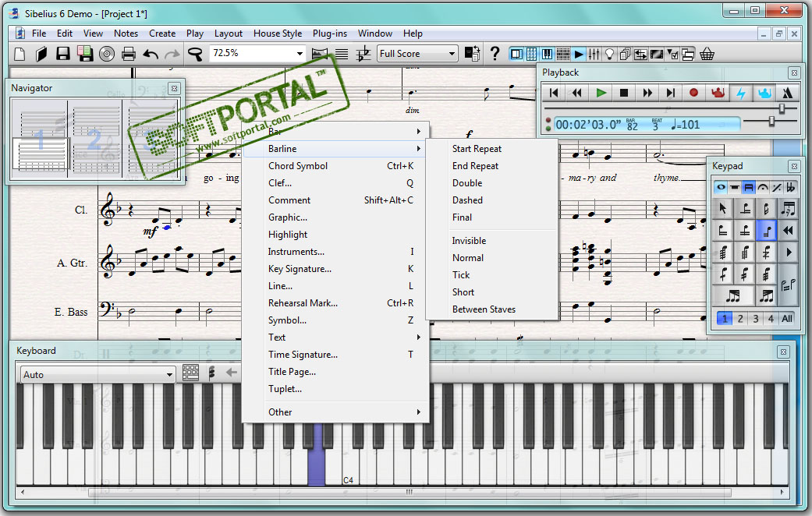Select Keypad voice 4 button

pos(771,318)
